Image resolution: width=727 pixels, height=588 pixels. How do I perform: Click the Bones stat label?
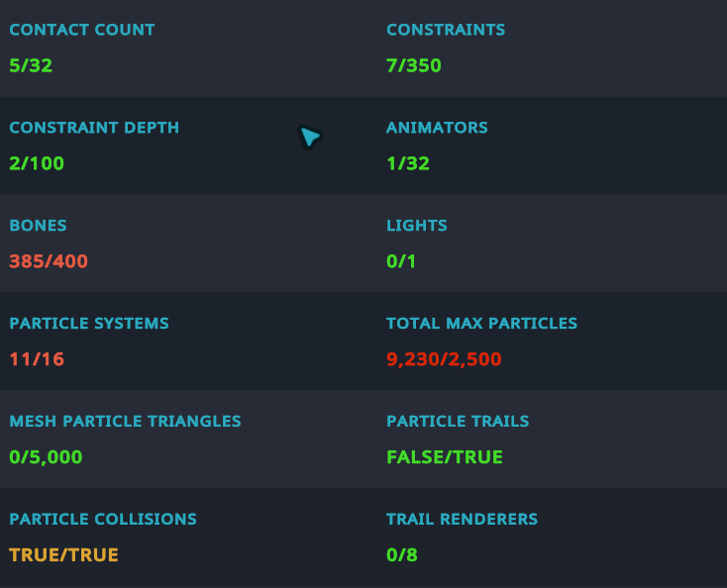(x=39, y=226)
